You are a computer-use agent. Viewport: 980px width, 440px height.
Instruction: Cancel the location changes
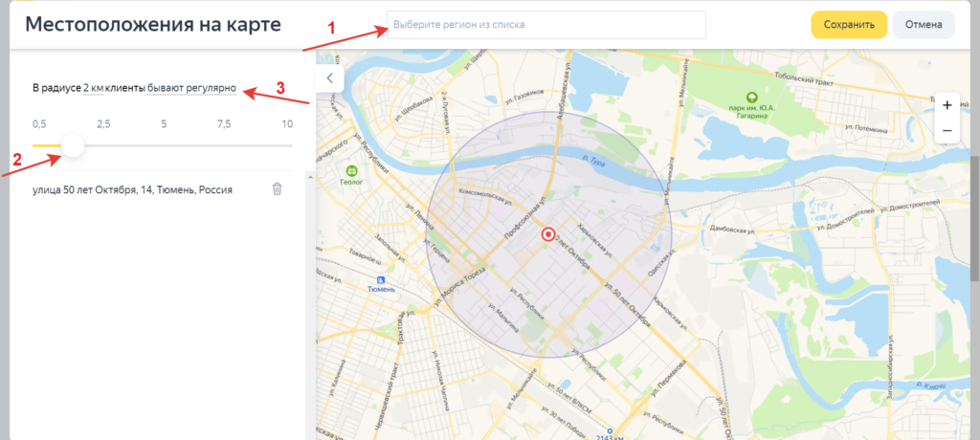click(x=924, y=25)
